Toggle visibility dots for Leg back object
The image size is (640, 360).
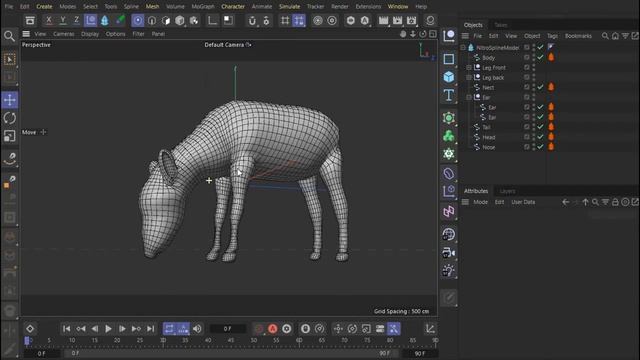tap(533, 77)
